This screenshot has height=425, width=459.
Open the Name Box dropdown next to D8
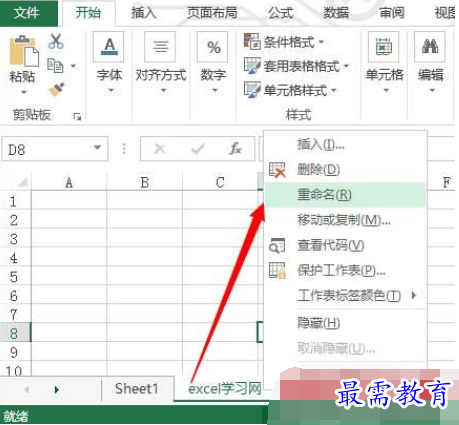(97, 147)
